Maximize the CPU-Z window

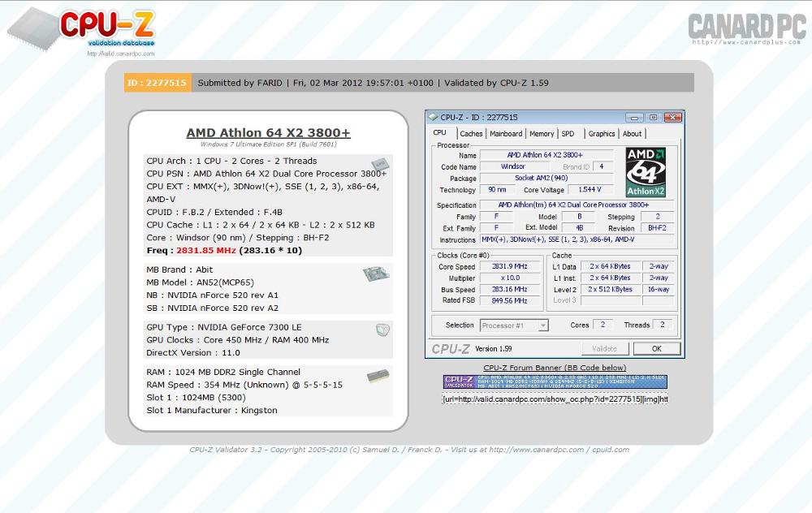pyautogui.click(x=653, y=118)
